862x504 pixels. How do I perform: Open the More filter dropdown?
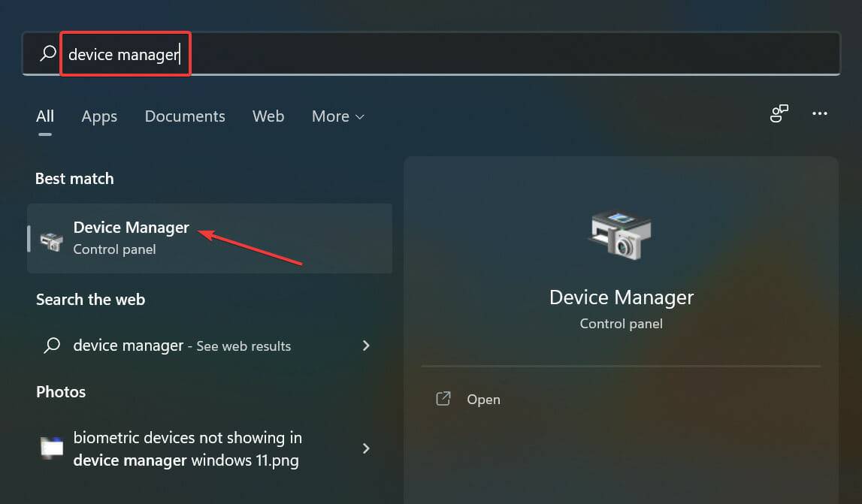tap(337, 116)
